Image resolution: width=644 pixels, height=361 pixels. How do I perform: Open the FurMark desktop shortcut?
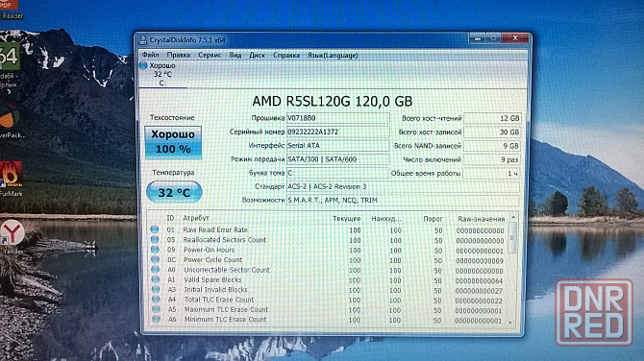(x=11, y=179)
